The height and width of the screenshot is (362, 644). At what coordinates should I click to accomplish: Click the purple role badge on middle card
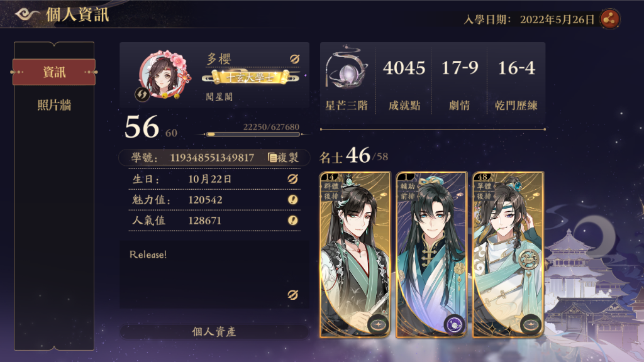coord(455,325)
